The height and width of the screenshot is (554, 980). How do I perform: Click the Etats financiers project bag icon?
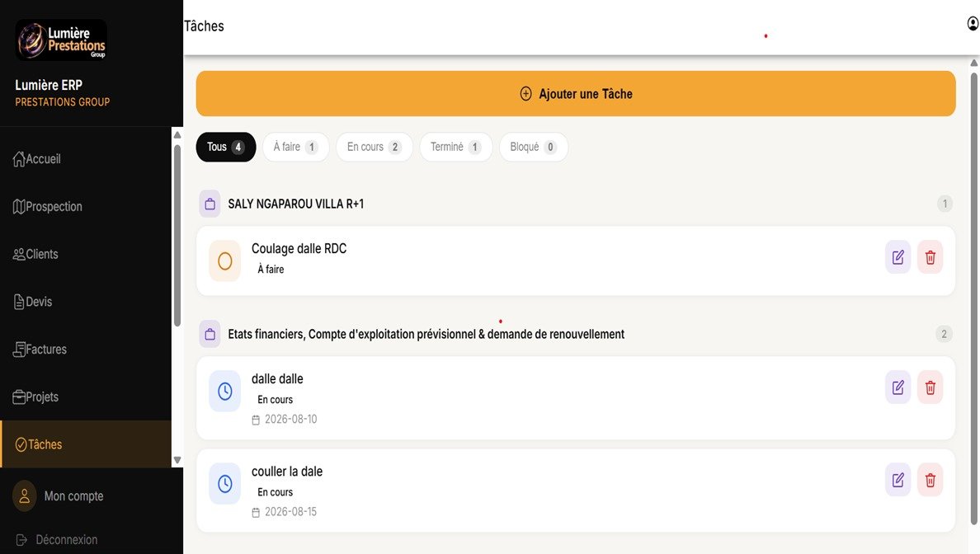(x=210, y=334)
